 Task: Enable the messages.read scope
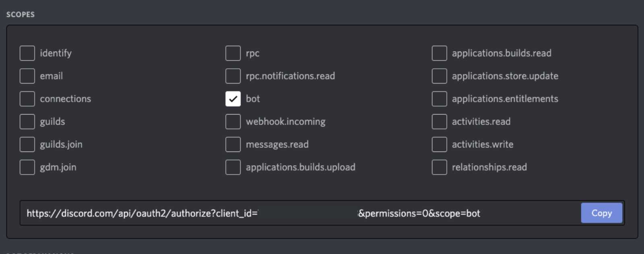point(233,144)
